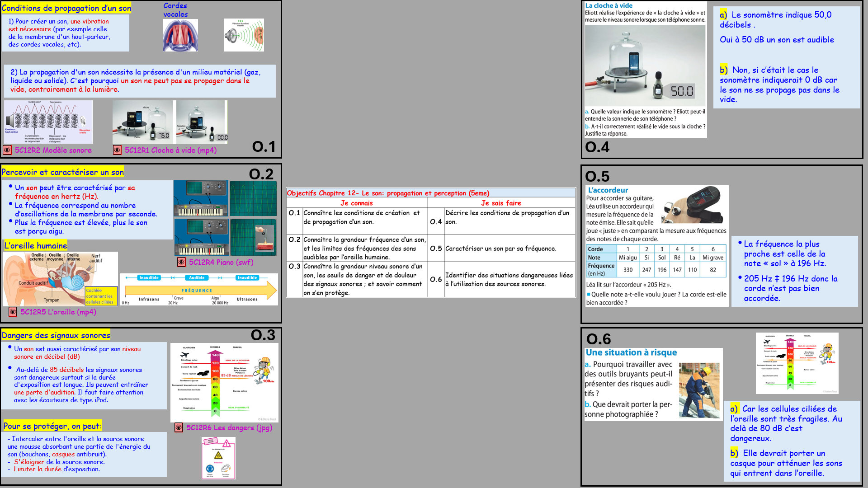Click the large O.1 card label
The image size is (868, 488).
pos(264,146)
